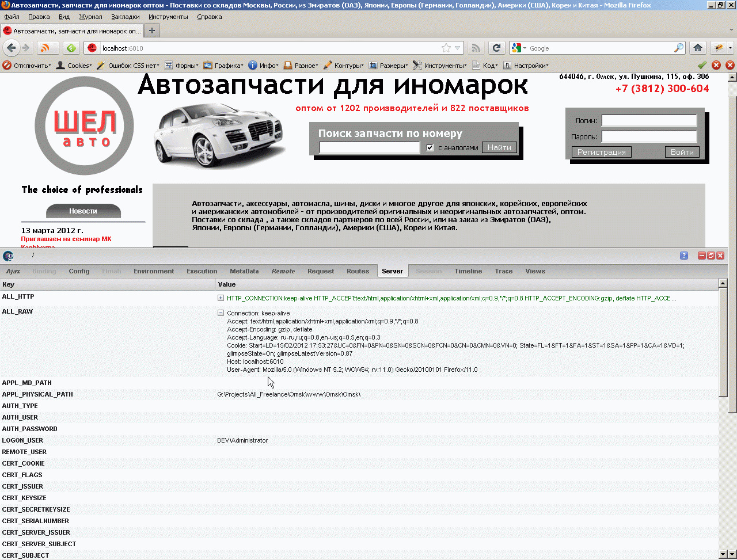Click the "DEV\Administrator" value
Viewport: 737px width, 560px height.
pos(242,440)
